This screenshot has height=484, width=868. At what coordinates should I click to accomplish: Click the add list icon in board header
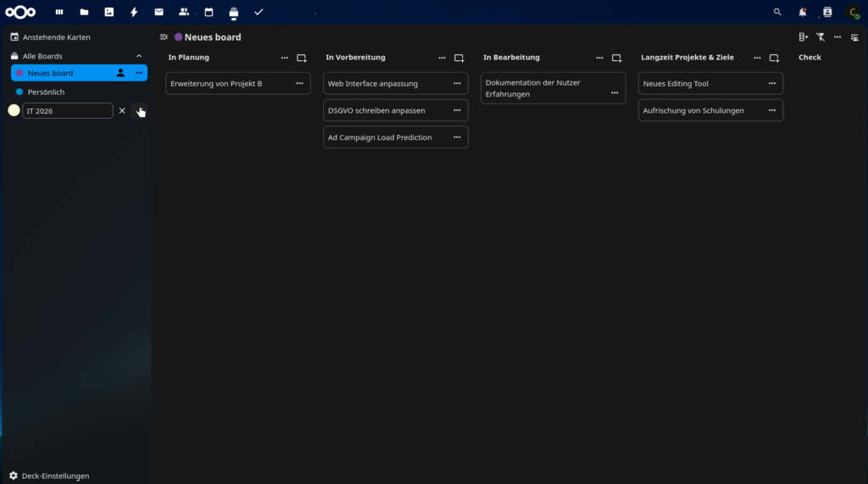pos(804,37)
